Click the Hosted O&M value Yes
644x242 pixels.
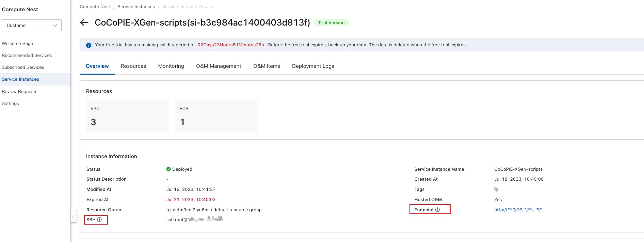point(498,199)
